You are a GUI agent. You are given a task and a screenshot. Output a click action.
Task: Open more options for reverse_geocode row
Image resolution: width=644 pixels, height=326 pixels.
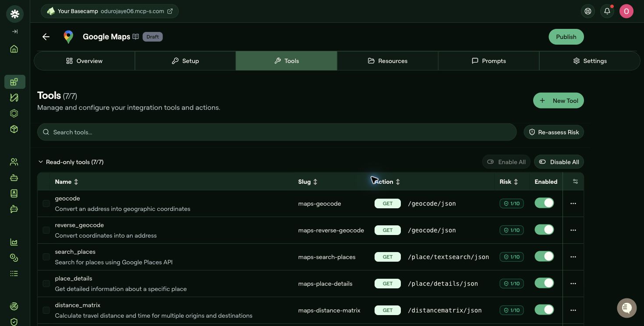(x=573, y=230)
